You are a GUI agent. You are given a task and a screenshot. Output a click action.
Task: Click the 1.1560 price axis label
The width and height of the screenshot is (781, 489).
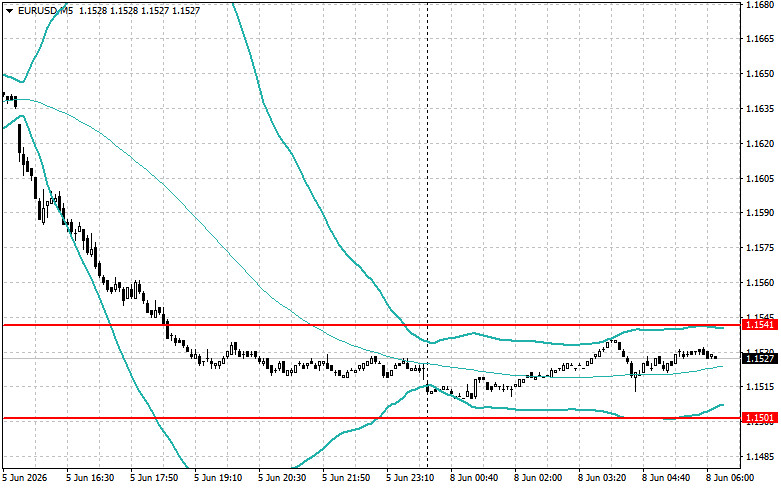pyautogui.click(x=760, y=283)
